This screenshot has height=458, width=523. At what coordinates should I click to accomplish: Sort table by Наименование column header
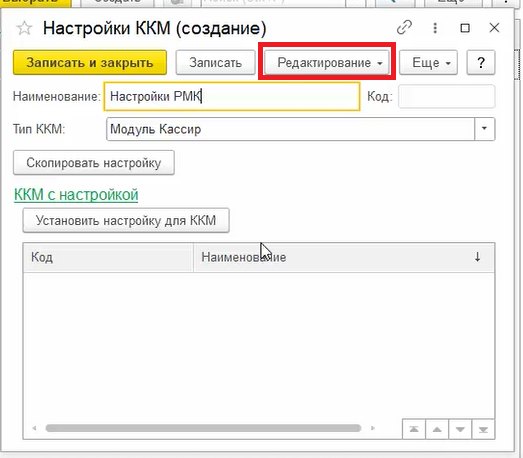[x=344, y=257]
